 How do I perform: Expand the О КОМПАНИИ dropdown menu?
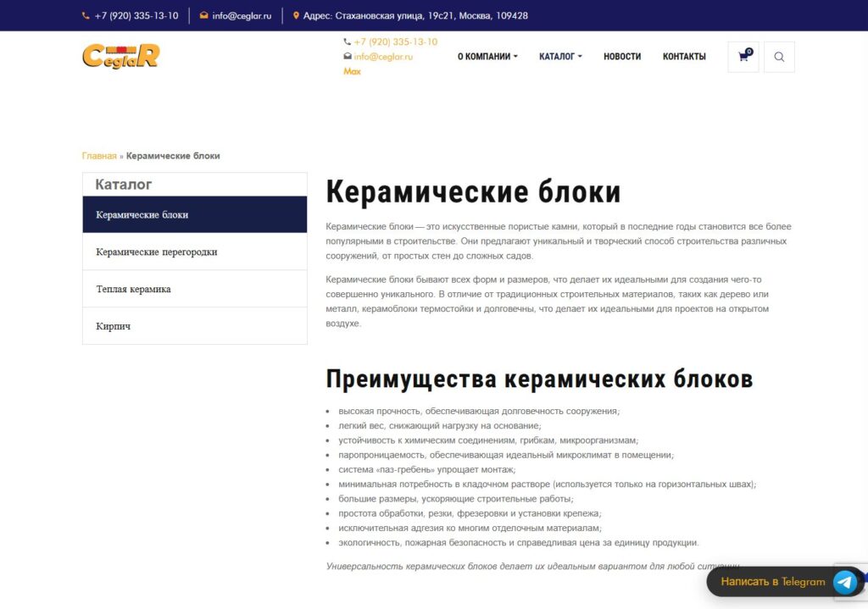487,57
